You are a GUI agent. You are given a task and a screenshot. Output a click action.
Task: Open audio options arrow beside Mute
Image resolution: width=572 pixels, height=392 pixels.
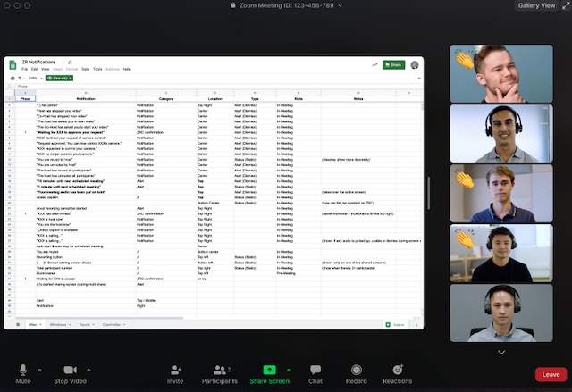coord(39,371)
